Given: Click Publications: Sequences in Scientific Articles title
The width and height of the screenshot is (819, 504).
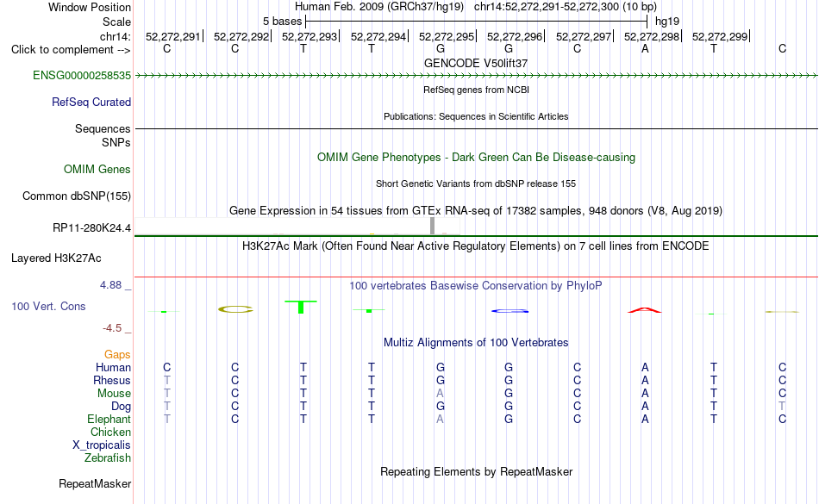Looking at the screenshot, I should (x=476, y=116).
